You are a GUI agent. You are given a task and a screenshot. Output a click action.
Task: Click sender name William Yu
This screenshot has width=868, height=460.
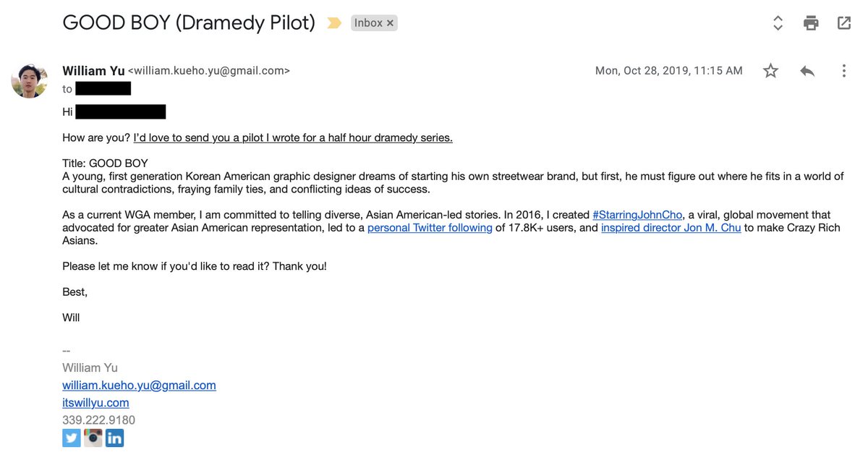93,71
